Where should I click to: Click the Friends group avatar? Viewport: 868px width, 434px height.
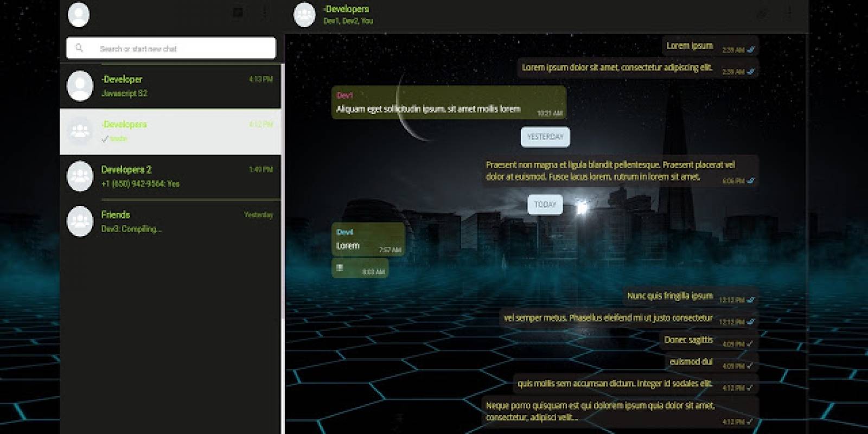[x=80, y=221]
